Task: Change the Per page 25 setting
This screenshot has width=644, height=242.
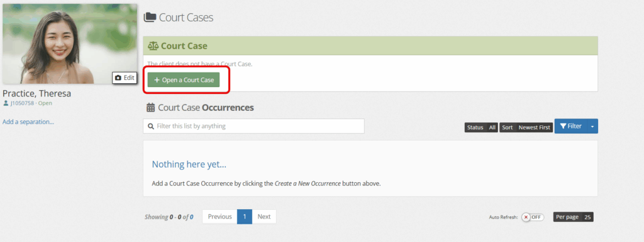Action: (574, 217)
